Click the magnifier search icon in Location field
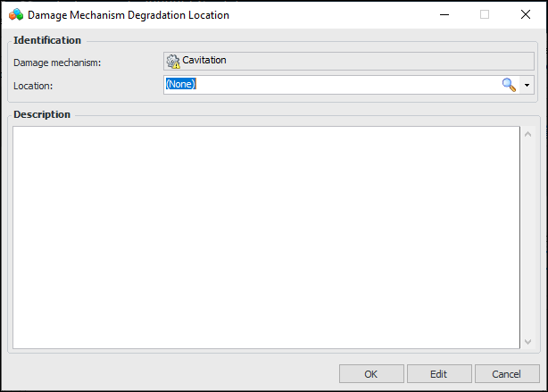The image size is (548, 392). click(x=509, y=85)
